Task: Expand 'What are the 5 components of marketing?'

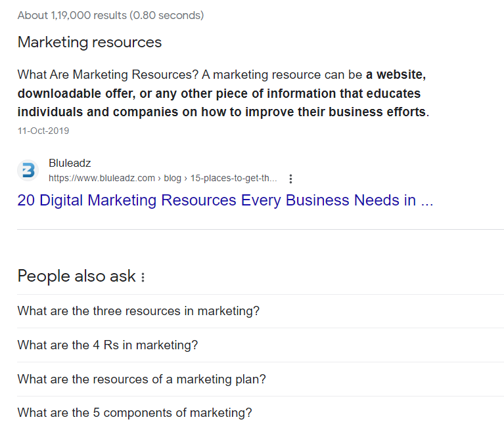Action: (260, 413)
